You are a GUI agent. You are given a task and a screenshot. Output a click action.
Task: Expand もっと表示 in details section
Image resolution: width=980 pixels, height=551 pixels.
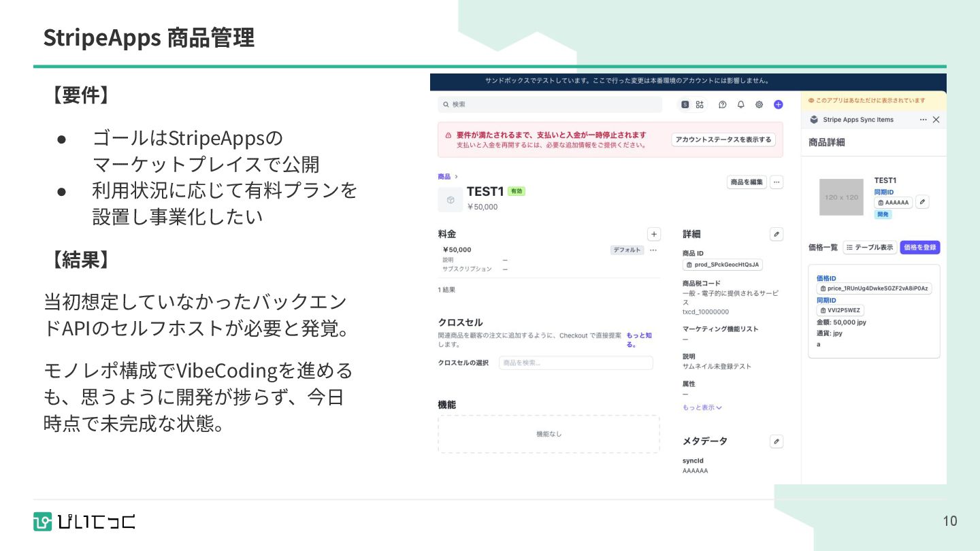(x=702, y=407)
